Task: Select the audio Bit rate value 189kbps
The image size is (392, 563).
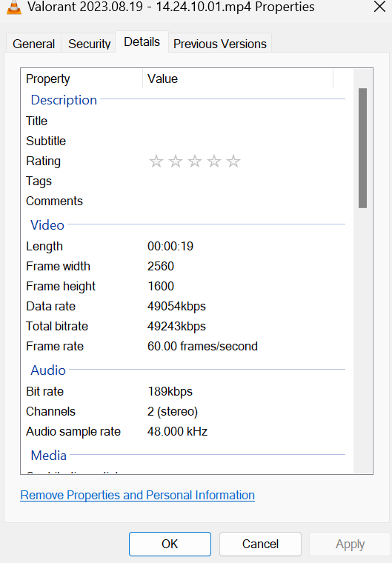Action: click(x=170, y=391)
